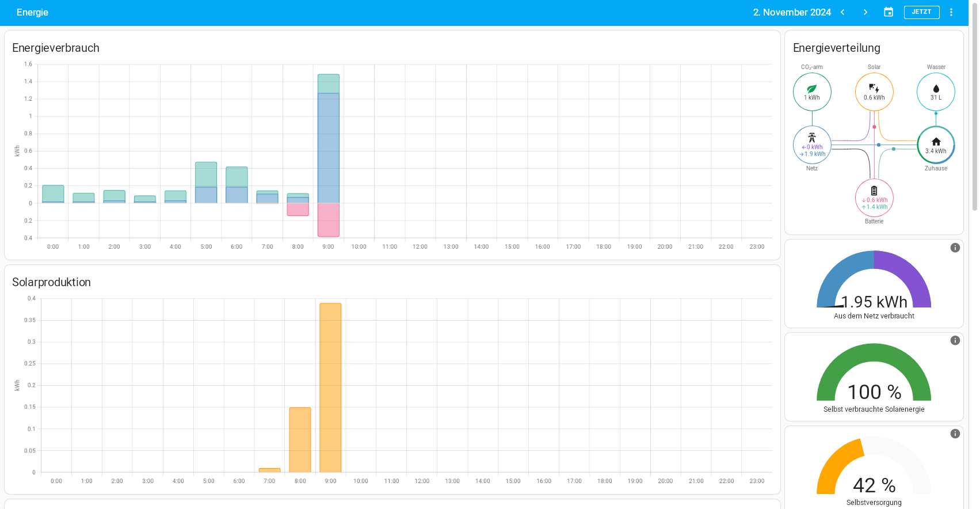Click the 8:00 solar production bar
980x509 pixels.
pyautogui.click(x=300, y=440)
